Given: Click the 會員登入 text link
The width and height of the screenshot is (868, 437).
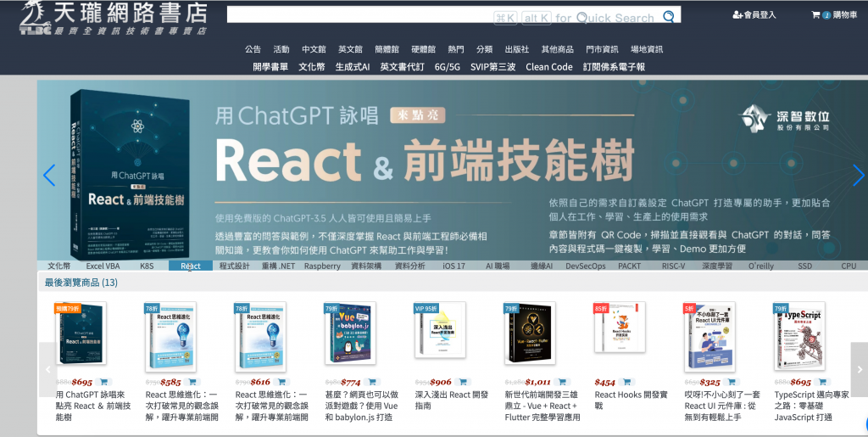Looking at the screenshot, I should click(x=760, y=15).
